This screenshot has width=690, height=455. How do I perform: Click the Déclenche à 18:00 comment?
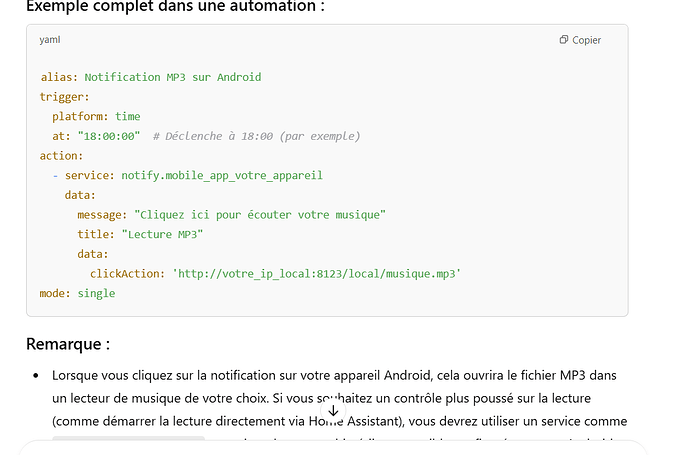pos(257,136)
